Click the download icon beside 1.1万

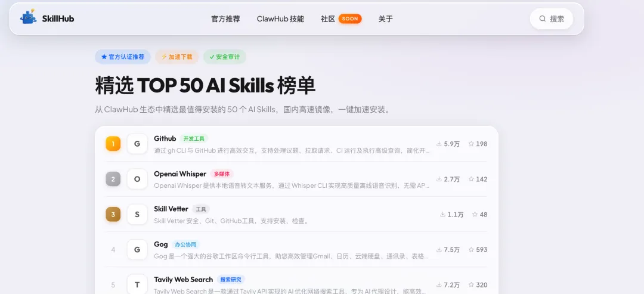[x=442, y=214]
